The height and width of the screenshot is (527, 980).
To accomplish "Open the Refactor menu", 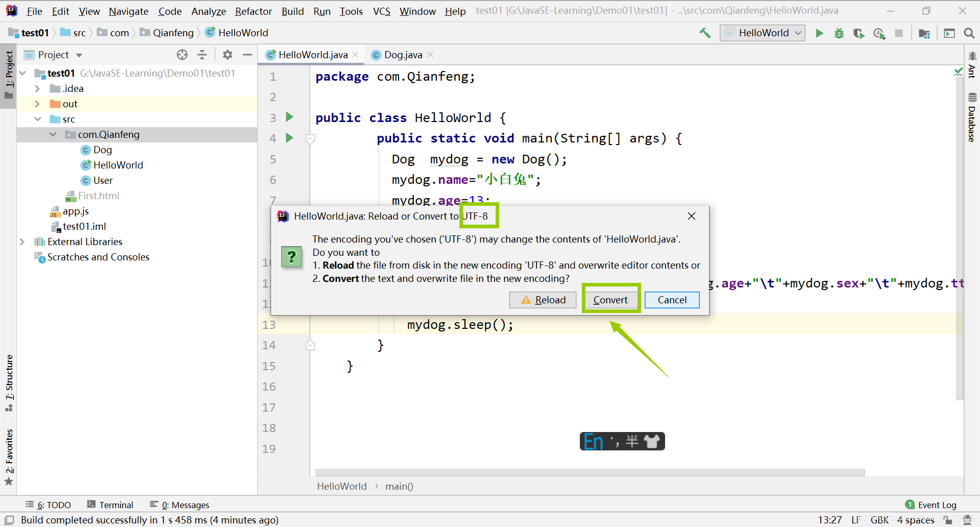I will pyautogui.click(x=253, y=11).
